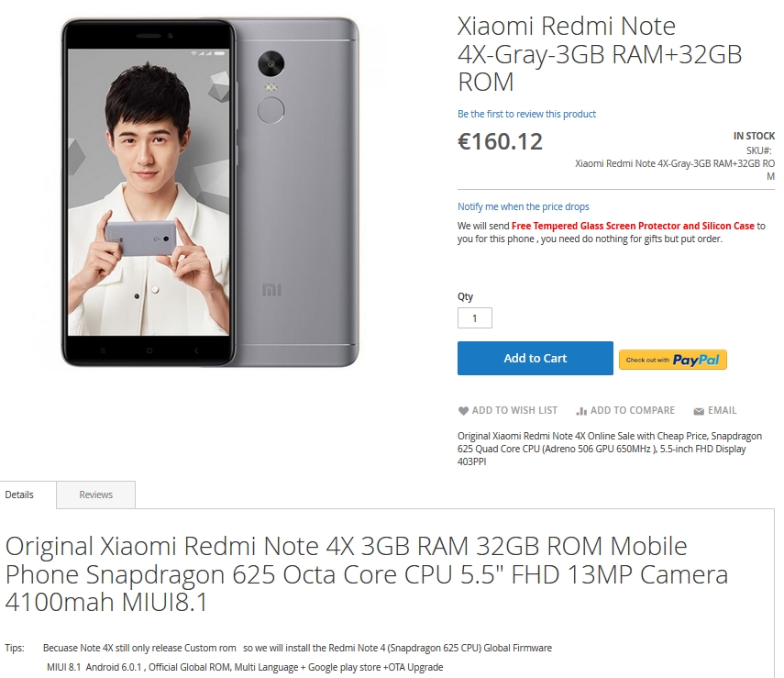Click the Original Xiaomi Redmi details heading
This screenshot has height=678, width=784.
367,573
